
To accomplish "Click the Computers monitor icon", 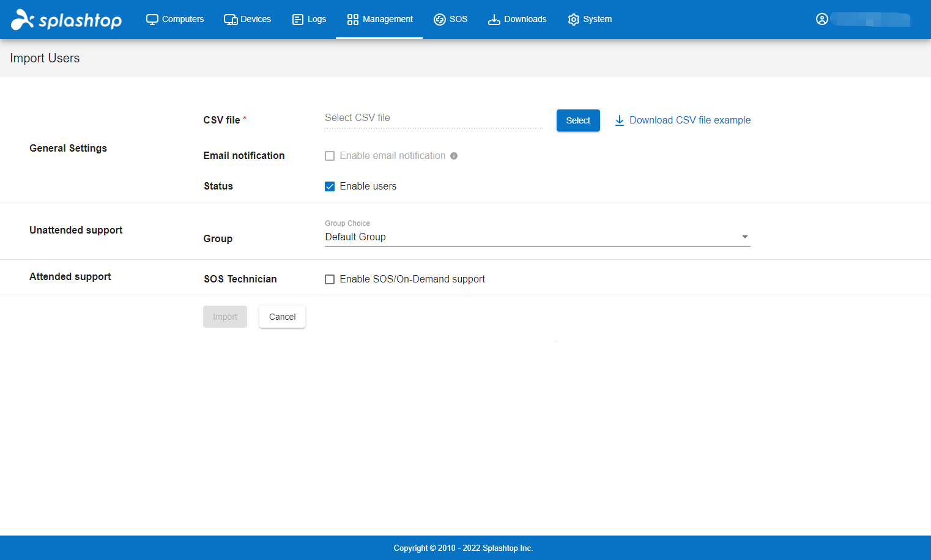I will pos(152,20).
